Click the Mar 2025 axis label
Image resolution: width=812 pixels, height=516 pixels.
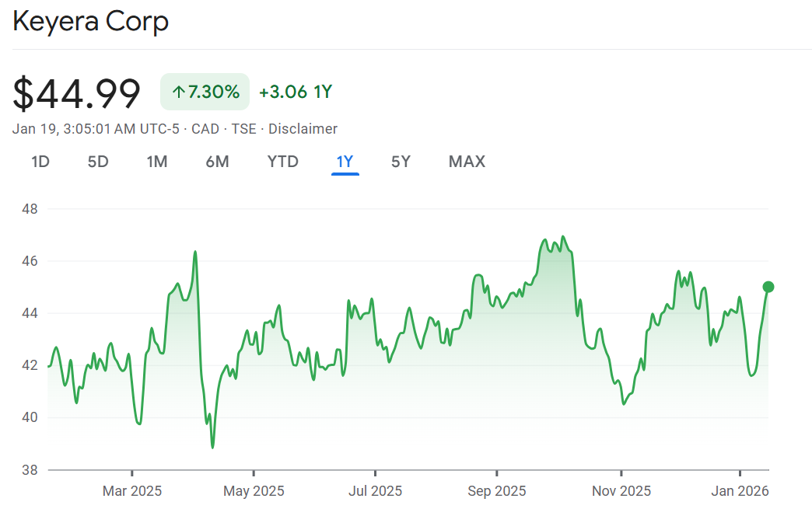[132, 491]
